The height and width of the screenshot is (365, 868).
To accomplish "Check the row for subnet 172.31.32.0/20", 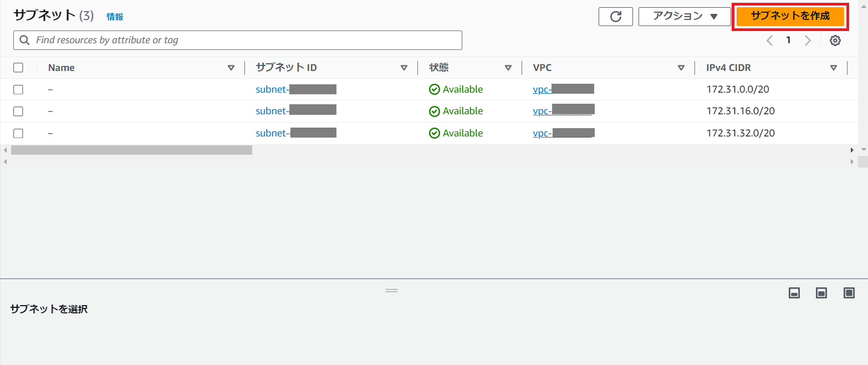I will coord(18,133).
